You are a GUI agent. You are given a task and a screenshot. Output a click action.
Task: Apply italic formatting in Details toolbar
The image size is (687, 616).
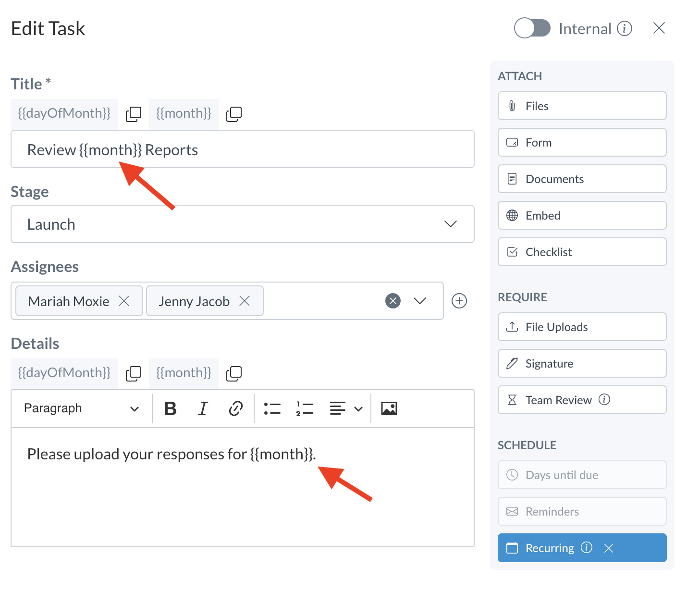(x=203, y=408)
